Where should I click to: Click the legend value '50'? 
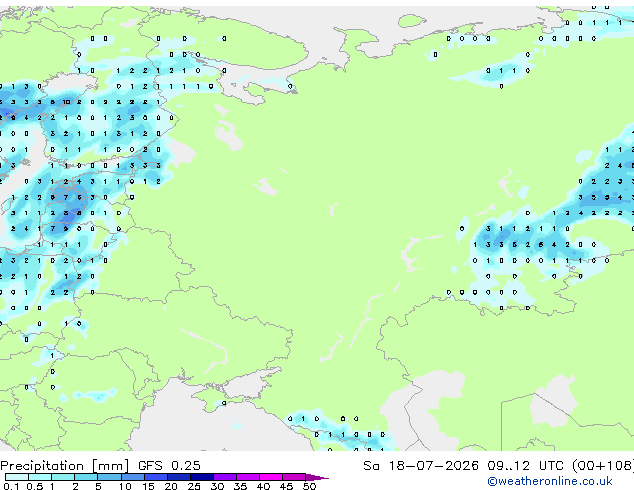pyautogui.click(x=309, y=486)
